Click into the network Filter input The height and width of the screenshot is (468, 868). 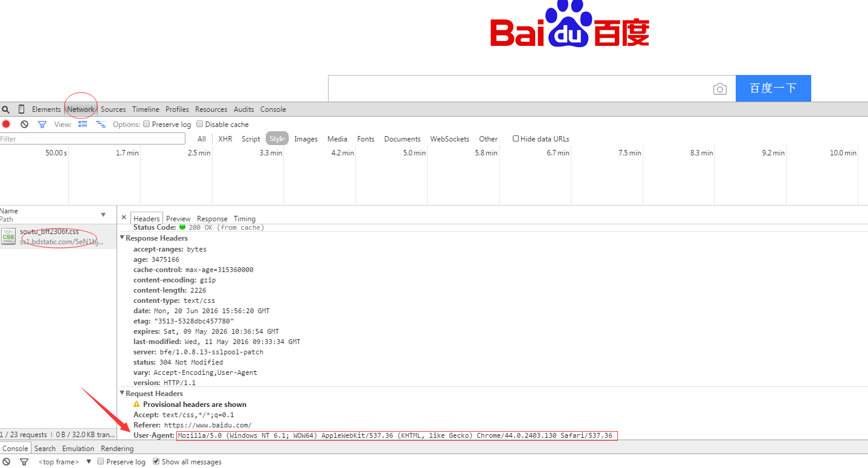point(92,138)
